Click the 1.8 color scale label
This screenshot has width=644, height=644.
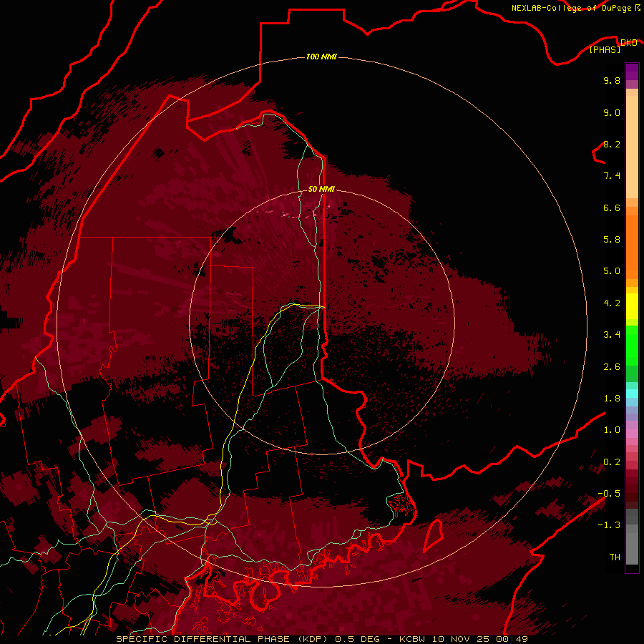point(612,399)
